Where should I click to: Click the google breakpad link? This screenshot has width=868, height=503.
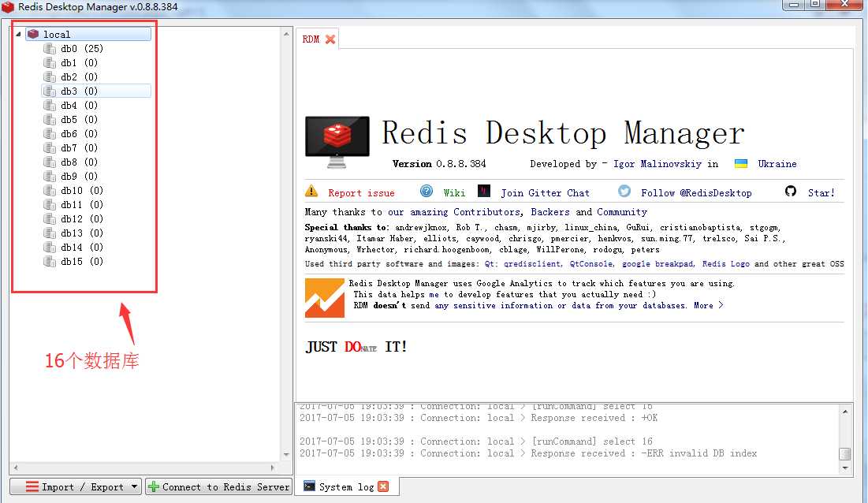[x=658, y=264]
